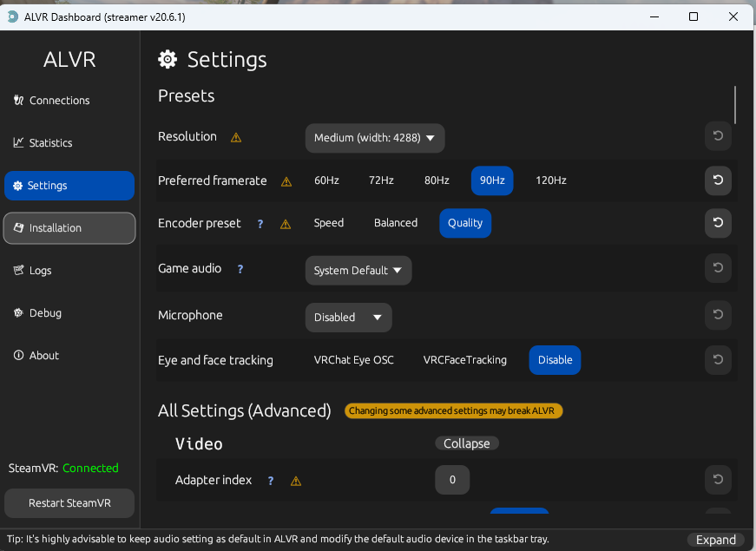Select 60Hz framerate
756x551 pixels.
coord(326,180)
